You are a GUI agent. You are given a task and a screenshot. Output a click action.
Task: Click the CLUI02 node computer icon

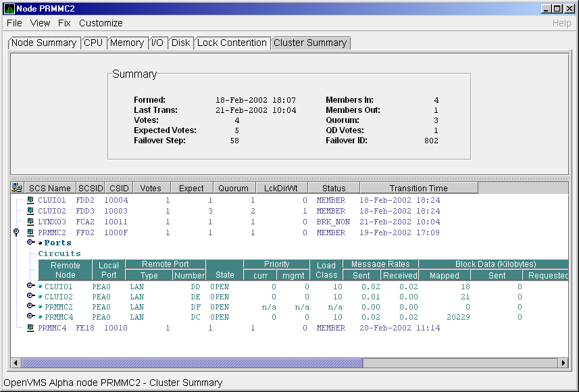(30, 212)
